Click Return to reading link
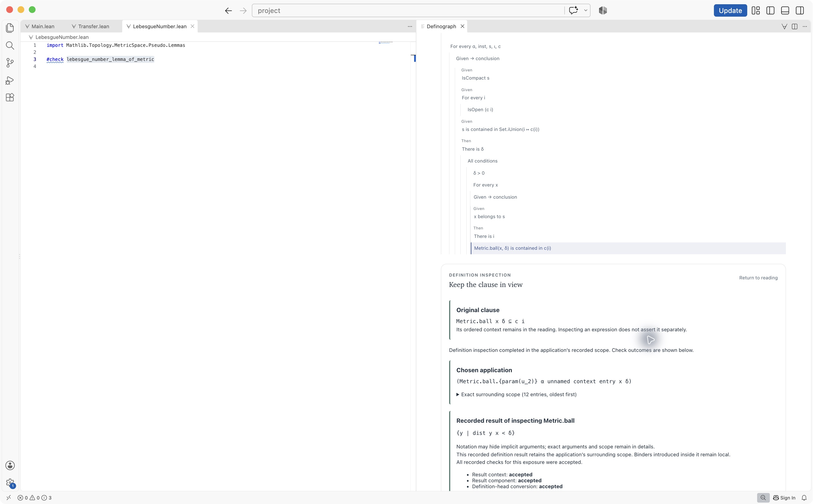 (758, 278)
